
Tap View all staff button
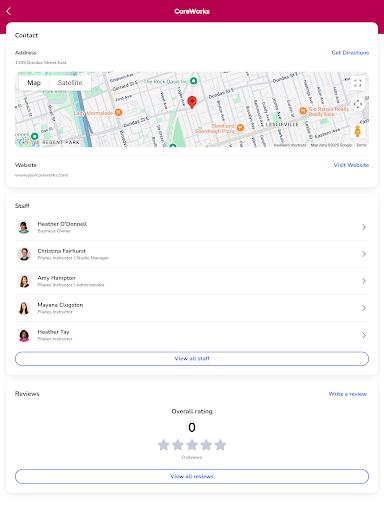click(x=192, y=359)
